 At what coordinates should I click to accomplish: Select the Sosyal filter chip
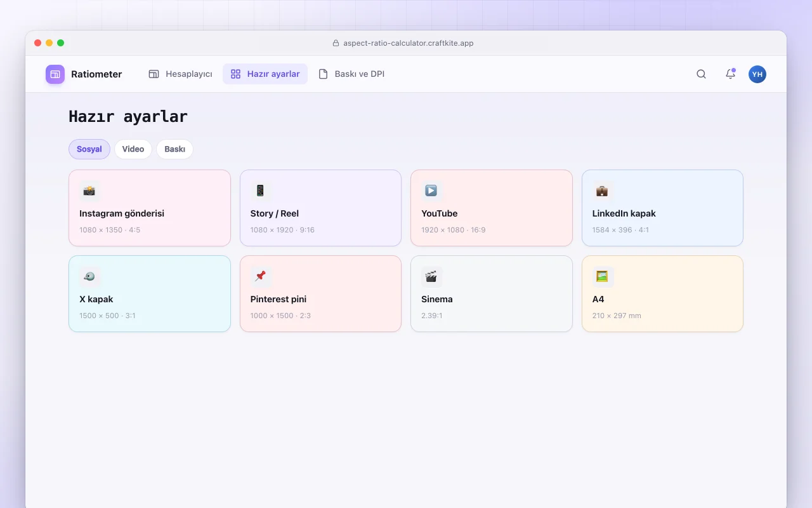pyautogui.click(x=89, y=149)
